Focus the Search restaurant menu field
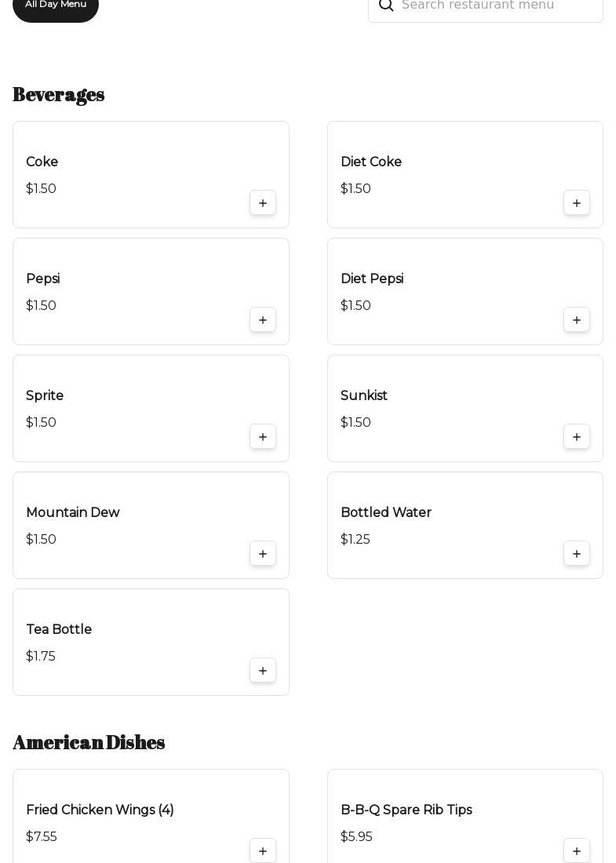This screenshot has height=863, width=616. [x=494, y=5]
